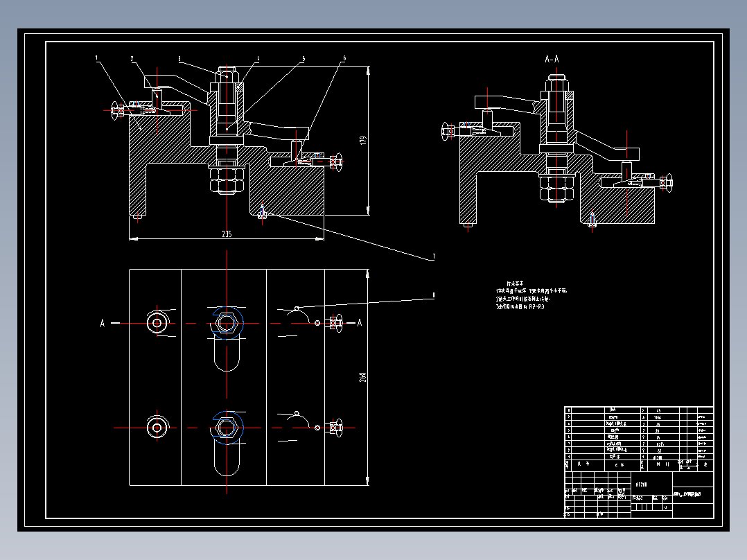Select the 260 plan view dimension text
747x560 pixels.
tap(363, 377)
